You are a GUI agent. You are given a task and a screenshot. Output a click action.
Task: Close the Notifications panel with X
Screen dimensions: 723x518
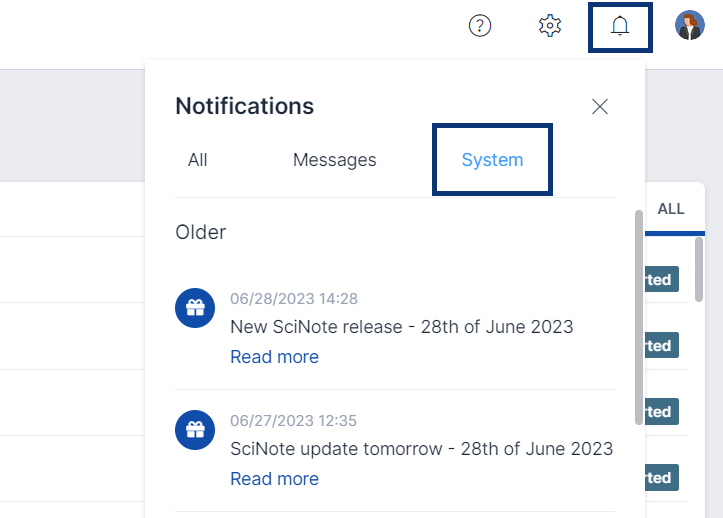tap(600, 106)
